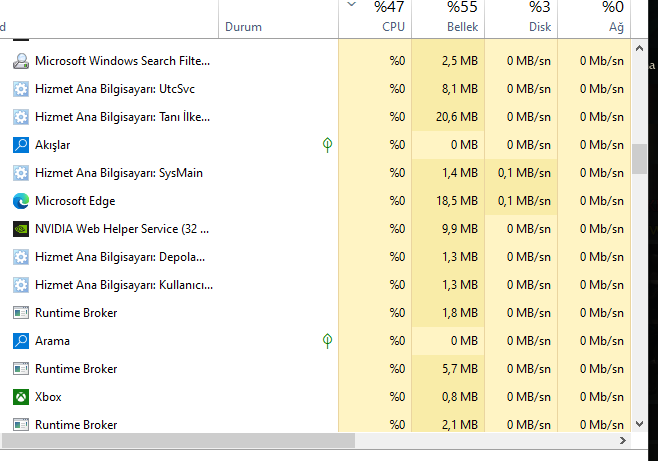Click the 2,5 MB memory value

(x=460, y=61)
